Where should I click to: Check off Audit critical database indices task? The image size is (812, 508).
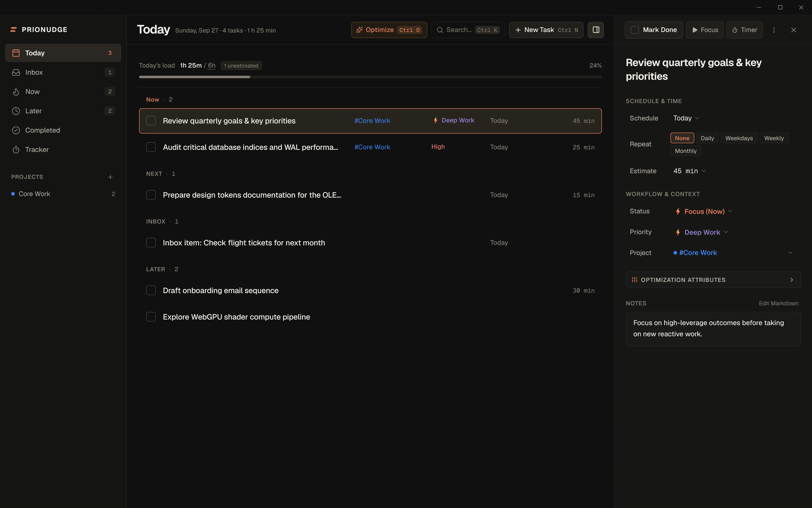pos(151,147)
